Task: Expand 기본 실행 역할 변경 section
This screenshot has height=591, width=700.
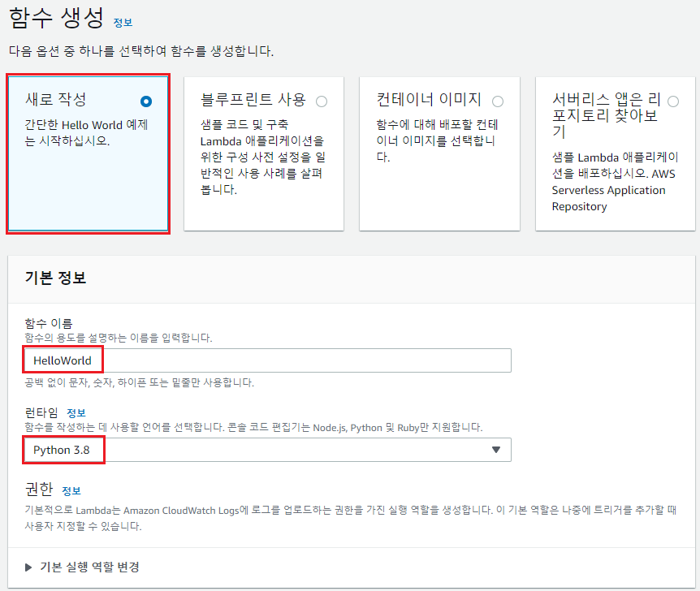Action: [28, 567]
